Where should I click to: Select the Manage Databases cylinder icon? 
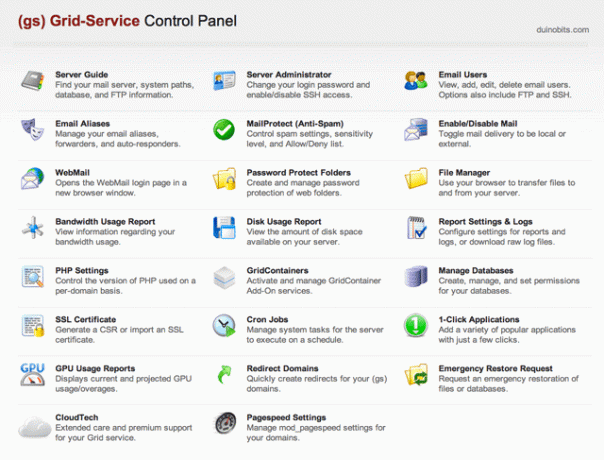click(416, 276)
